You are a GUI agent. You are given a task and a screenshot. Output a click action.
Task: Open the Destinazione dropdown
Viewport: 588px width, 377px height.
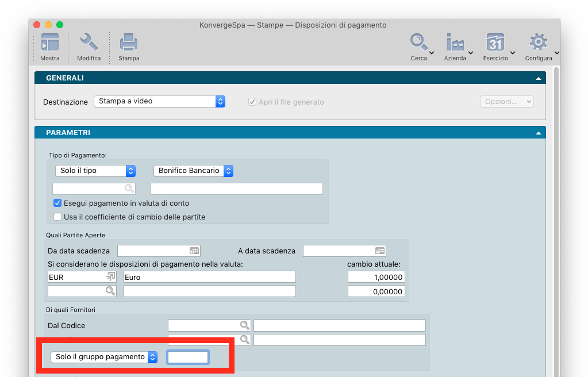[159, 101]
